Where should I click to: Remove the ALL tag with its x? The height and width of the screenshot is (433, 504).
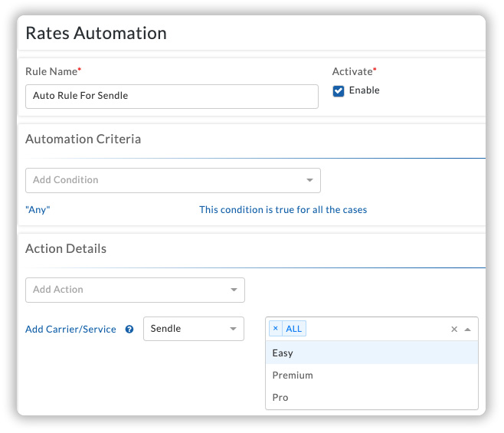tap(276, 329)
